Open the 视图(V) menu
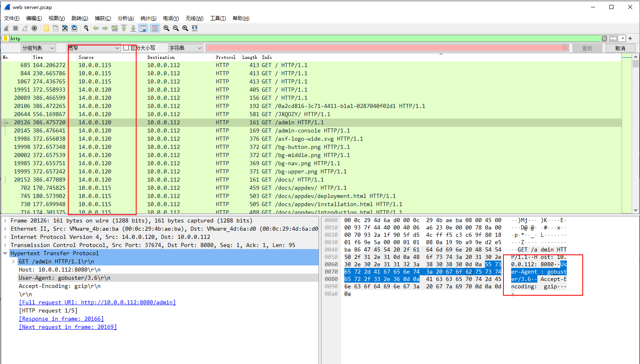Image resolution: width=640 pixels, height=364 pixels. coord(56,18)
